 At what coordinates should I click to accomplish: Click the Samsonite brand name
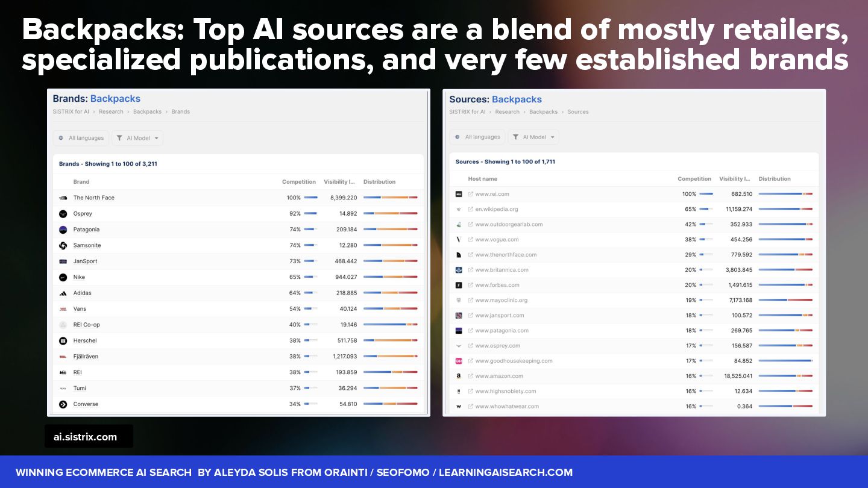[87, 245]
